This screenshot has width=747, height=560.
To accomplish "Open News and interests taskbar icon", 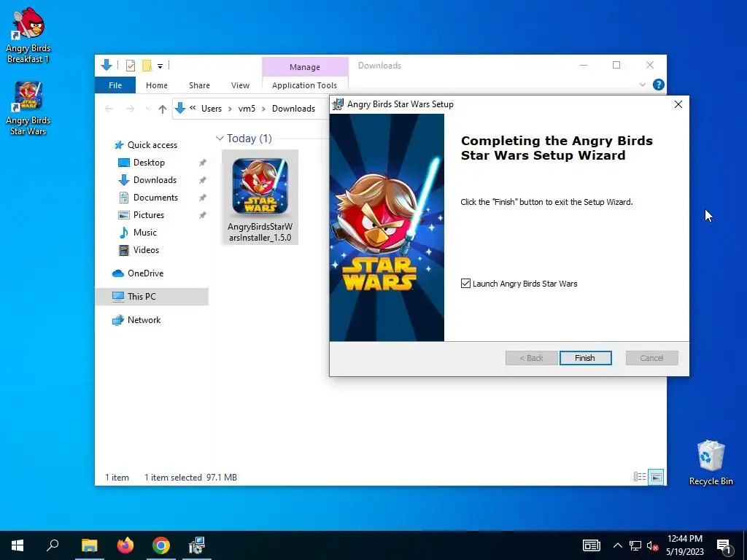I will [591, 545].
